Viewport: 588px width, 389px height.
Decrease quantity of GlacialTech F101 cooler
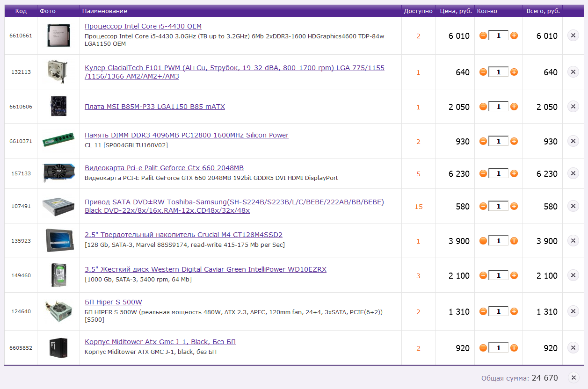[483, 72]
